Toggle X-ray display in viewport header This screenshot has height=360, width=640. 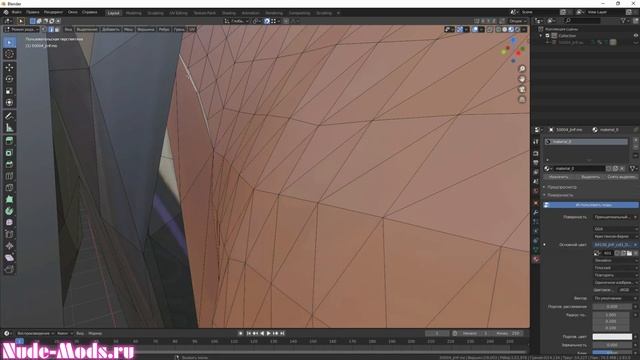490,29
